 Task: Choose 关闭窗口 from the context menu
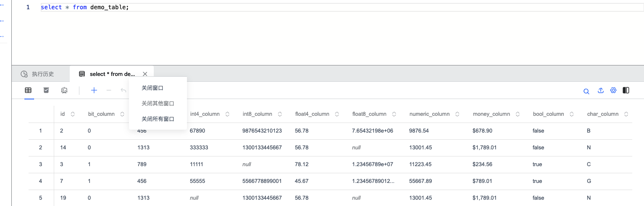(x=158, y=88)
